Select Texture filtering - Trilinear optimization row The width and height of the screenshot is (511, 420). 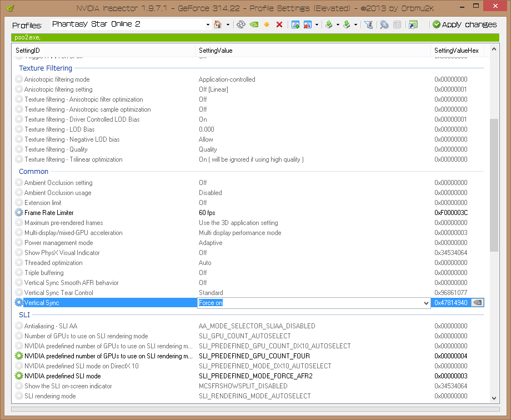[x=249, y=159]
